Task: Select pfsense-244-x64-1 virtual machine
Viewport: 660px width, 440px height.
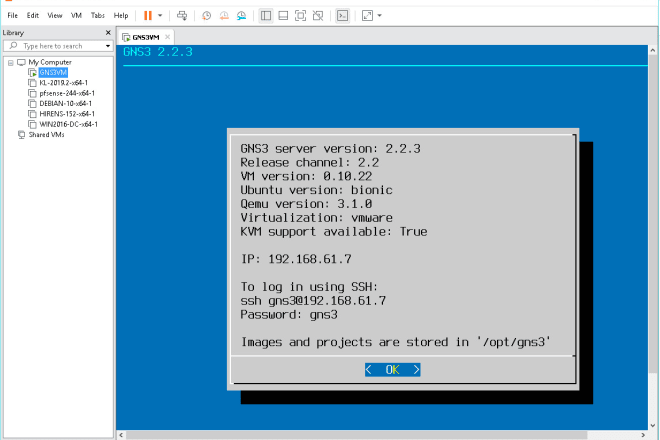Action: (67, 93)
